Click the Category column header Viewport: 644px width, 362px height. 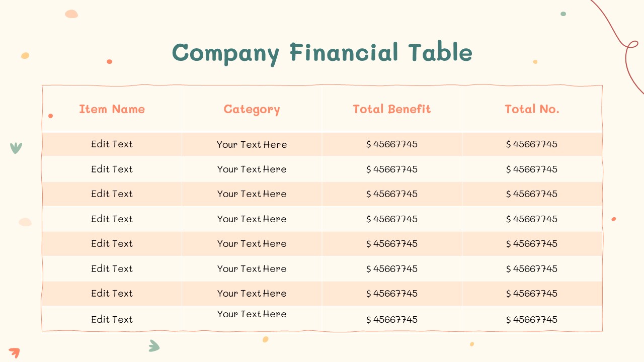coord(252,110)
